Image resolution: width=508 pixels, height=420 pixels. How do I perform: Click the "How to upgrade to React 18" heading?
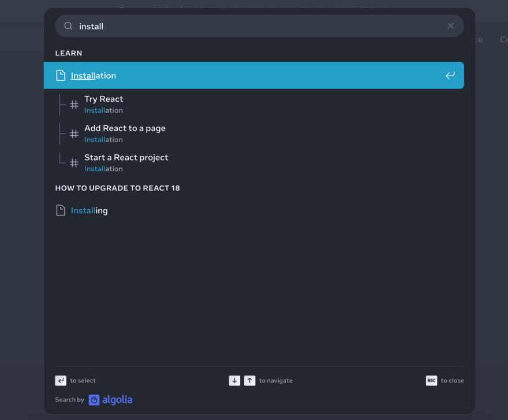118,188
